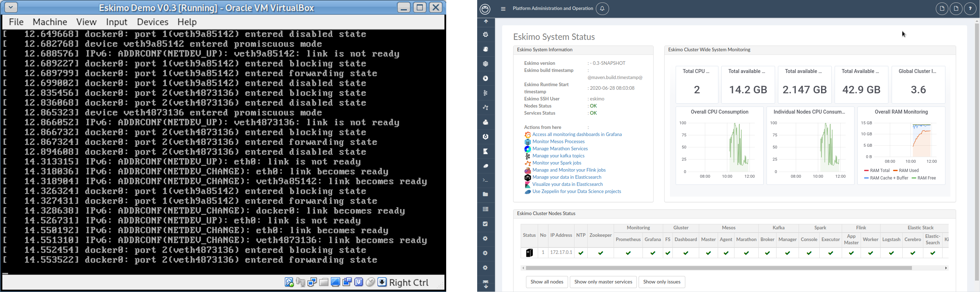The width and height of the screenshot is (980, 292).
Task: Open Individual Nodes CPU panel title menu
Action: click(810, 112)
